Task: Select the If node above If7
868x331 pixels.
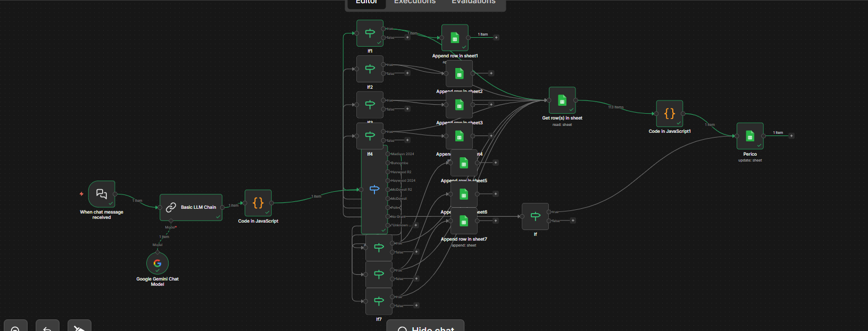Action: pyautogui.click(x=379, y=274)
